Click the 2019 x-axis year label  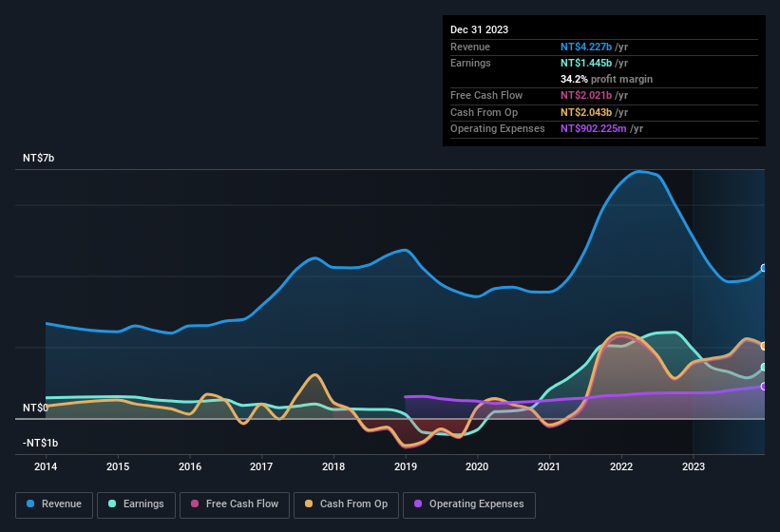click(x=406, y=466)
